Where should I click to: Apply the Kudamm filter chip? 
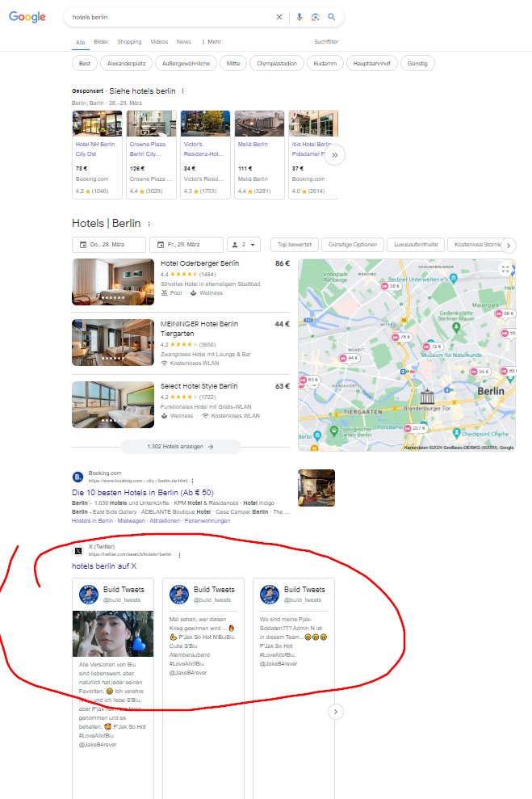pos(325,64)
